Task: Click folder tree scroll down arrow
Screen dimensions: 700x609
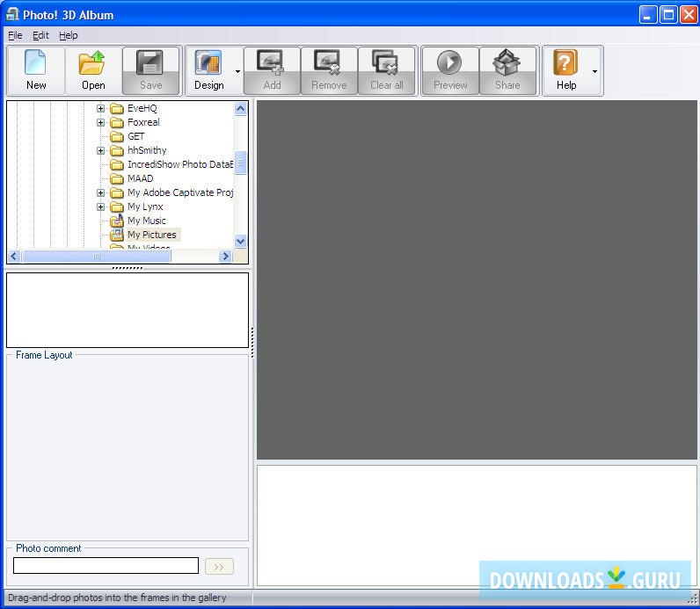Action: coord(240,242)
